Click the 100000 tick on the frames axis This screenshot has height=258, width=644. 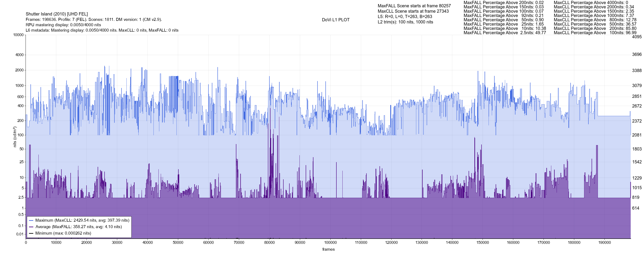click(x=330, y=243)
